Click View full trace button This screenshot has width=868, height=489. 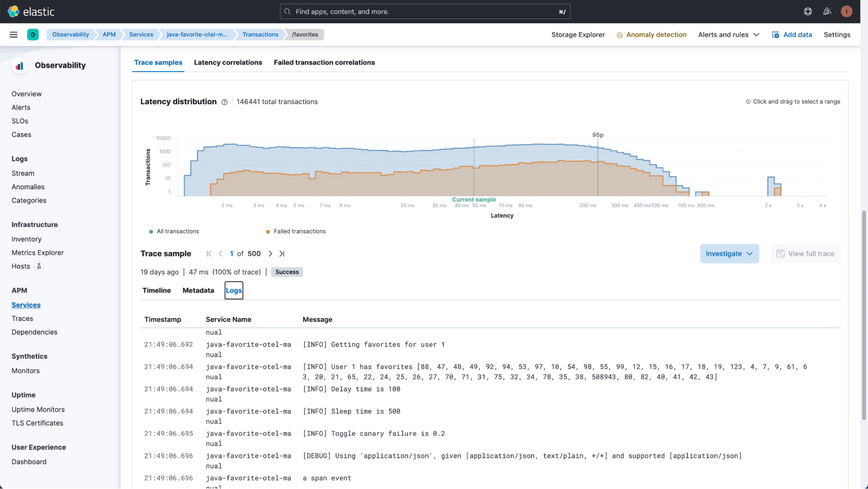pos(805,254)
